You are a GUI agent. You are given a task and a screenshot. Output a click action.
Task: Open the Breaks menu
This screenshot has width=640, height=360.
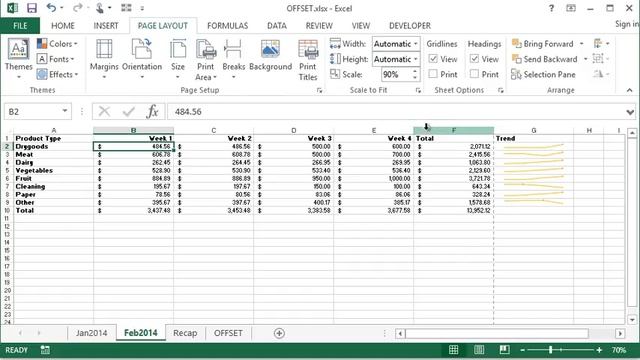(233, 58)
